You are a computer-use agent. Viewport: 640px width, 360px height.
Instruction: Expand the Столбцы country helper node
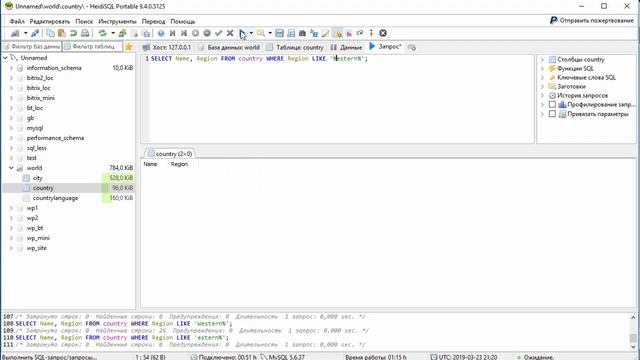pos(542,60)
